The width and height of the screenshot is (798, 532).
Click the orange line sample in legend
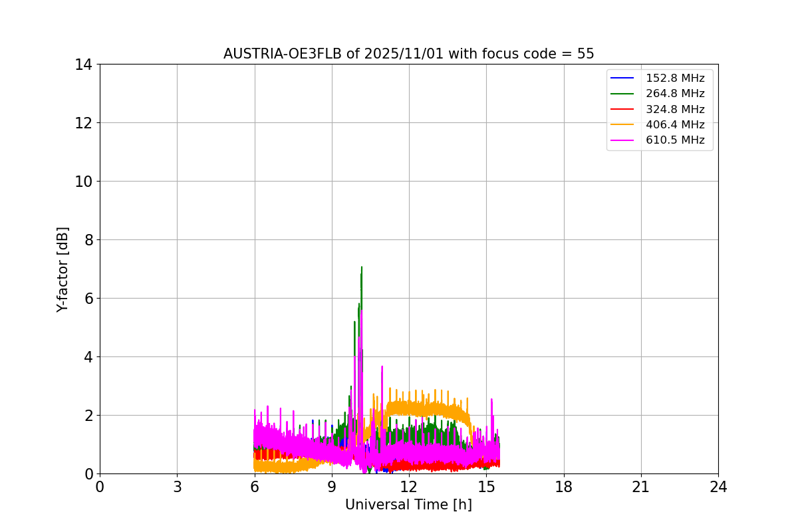[x=622, y=124]
